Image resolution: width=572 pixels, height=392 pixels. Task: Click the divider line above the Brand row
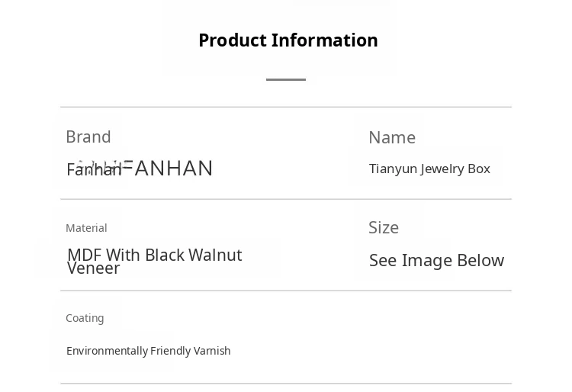(286, 107)
